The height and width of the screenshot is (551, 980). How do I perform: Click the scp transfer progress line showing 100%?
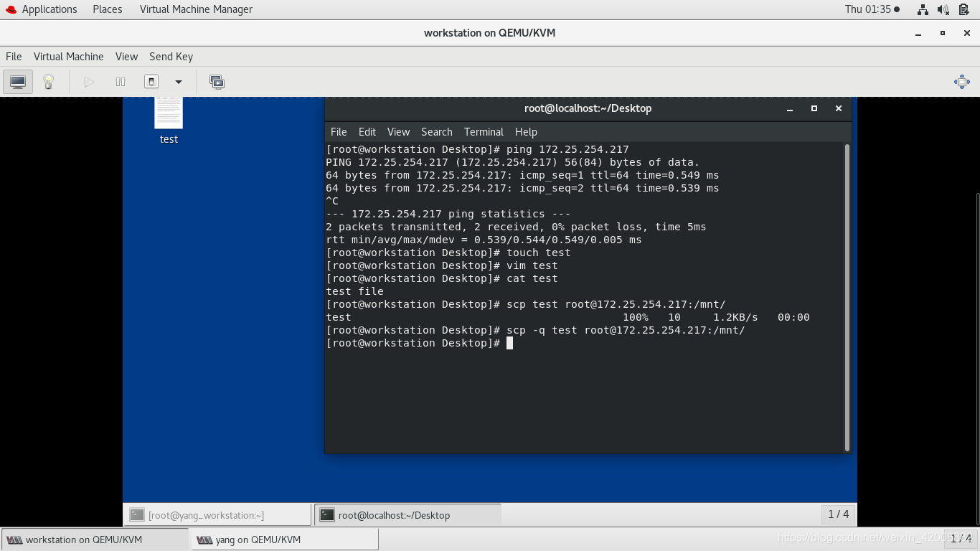click(567, 317)
